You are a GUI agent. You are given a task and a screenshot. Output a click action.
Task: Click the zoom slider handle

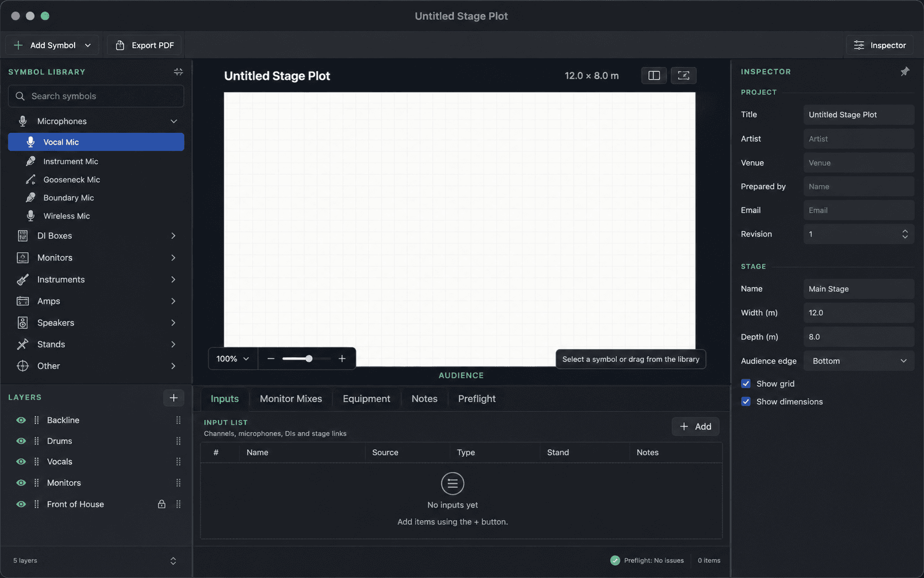pyautogui.click(x=309, y=359)
